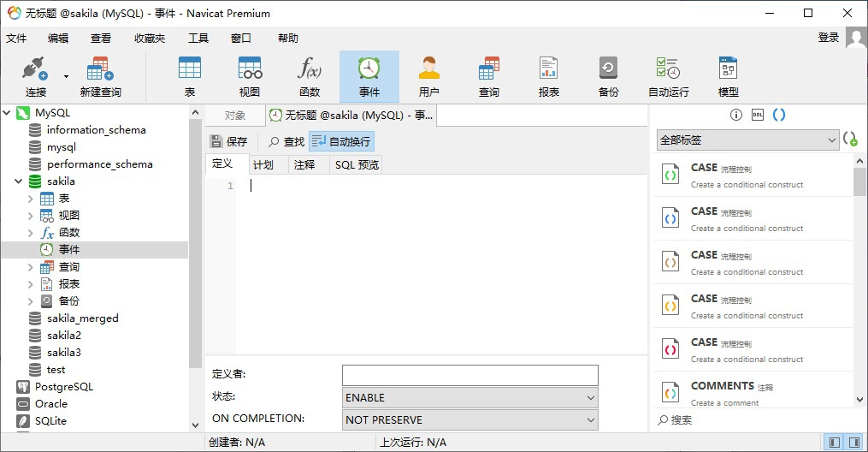Open the 函数 (Function) toolbar icon
This screenshot has height=452, width=868.
310,76
